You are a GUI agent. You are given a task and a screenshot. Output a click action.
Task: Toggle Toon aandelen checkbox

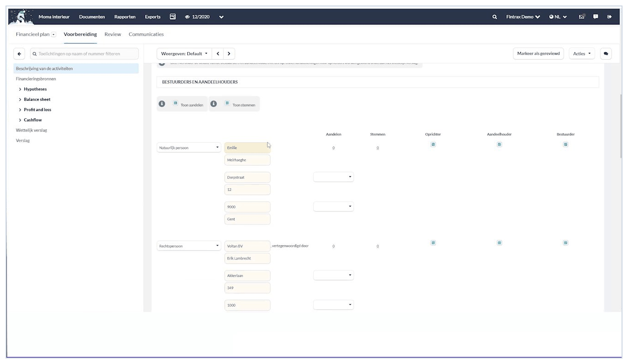click(175, 103)
